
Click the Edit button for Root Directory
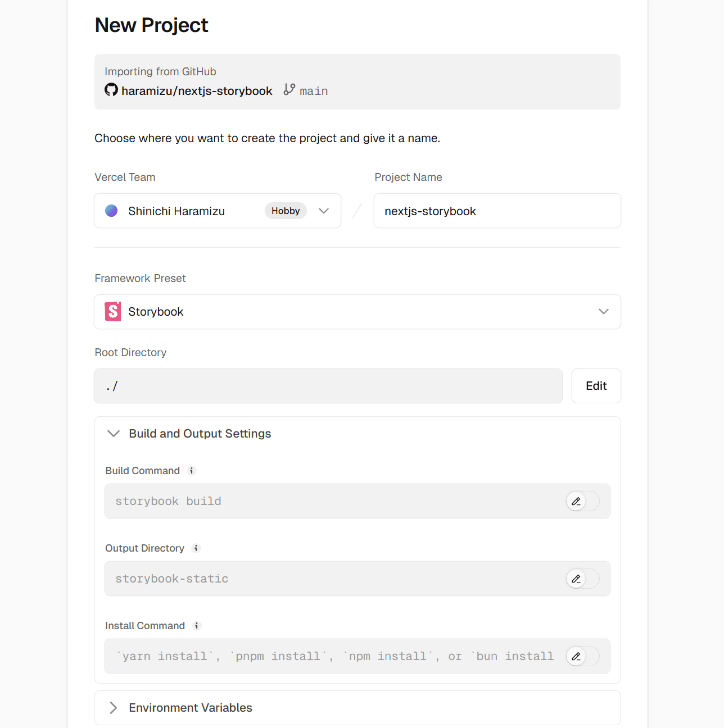pos(596,386)
